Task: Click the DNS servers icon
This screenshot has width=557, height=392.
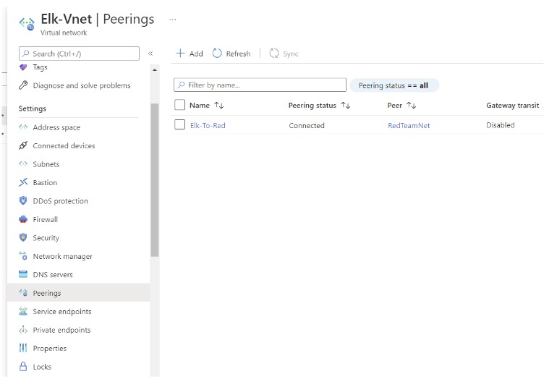Action: coord(23,275)
